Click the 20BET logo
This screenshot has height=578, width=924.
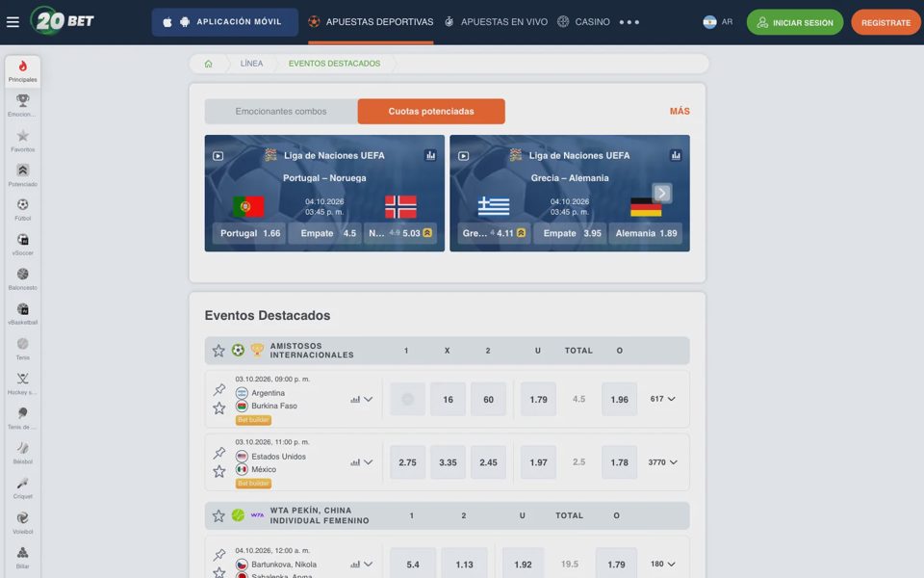[63, 20]
